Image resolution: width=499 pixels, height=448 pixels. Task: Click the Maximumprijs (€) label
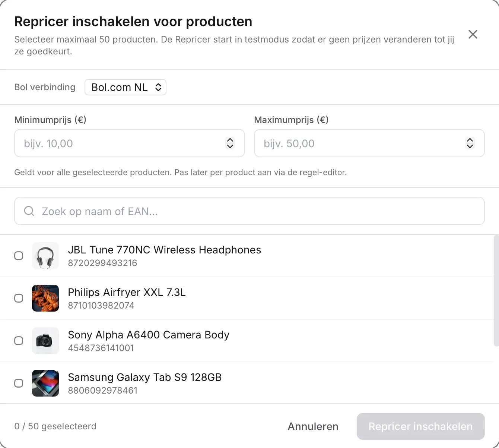click(291, 120)
